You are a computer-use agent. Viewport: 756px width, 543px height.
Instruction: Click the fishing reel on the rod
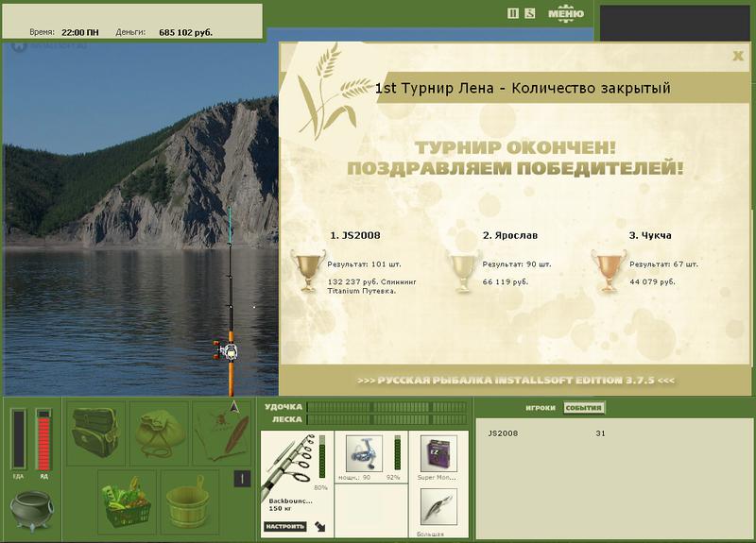point(226,350)
